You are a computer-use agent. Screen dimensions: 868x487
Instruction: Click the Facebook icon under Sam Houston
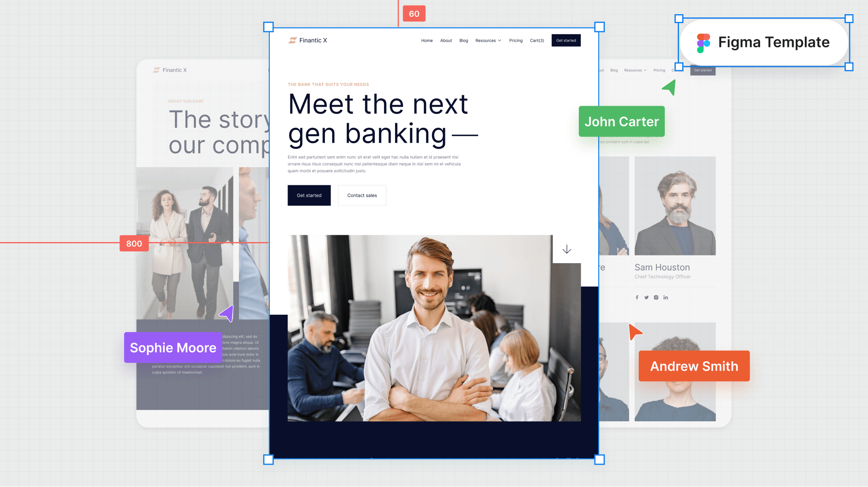click(x=637, y=297)
